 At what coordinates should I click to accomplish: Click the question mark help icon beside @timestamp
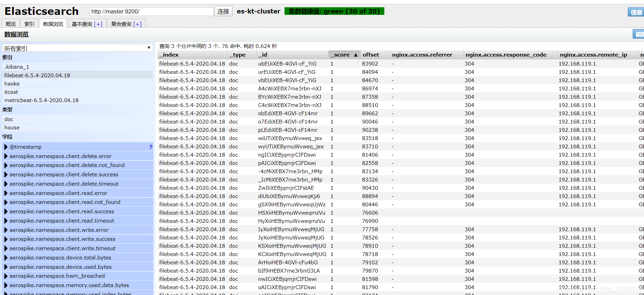click(151, 147)
